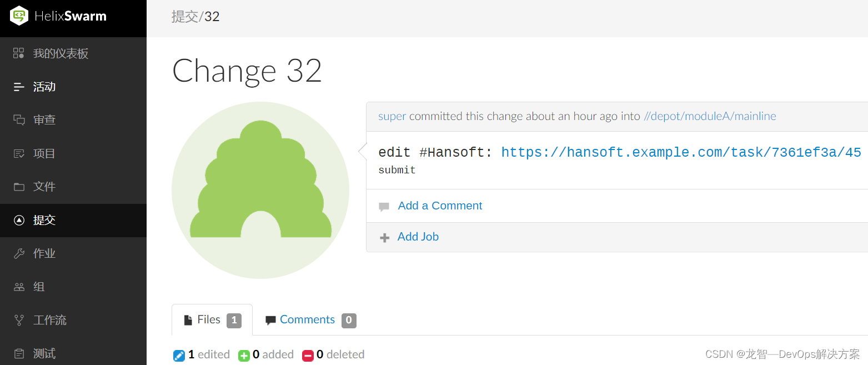Open the hansoft.example.com task link

point(681,152)
